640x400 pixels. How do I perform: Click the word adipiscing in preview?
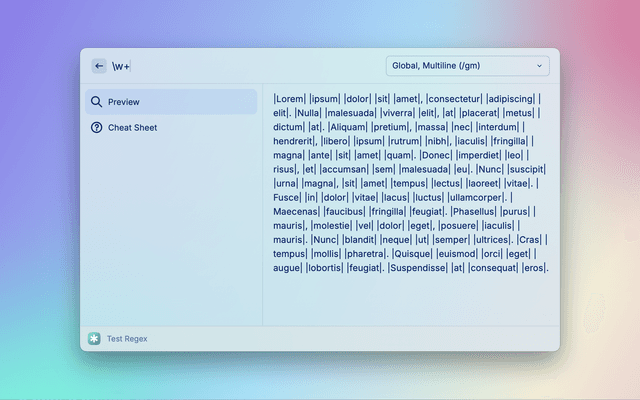(x=511, y=99)
